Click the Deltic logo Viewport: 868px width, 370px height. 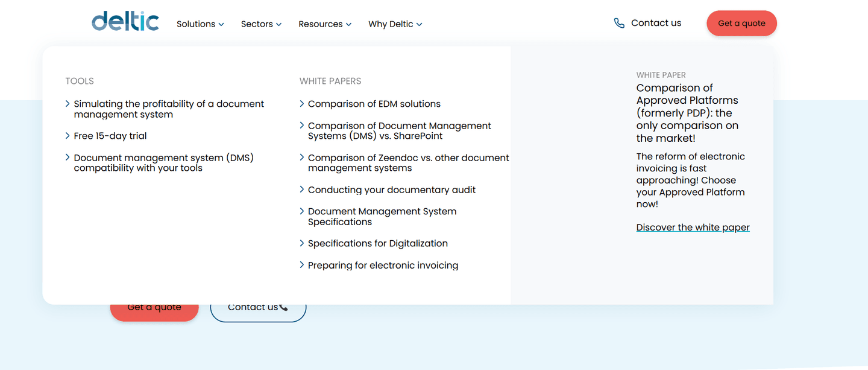pyautogui.click(x=125, y=21)
